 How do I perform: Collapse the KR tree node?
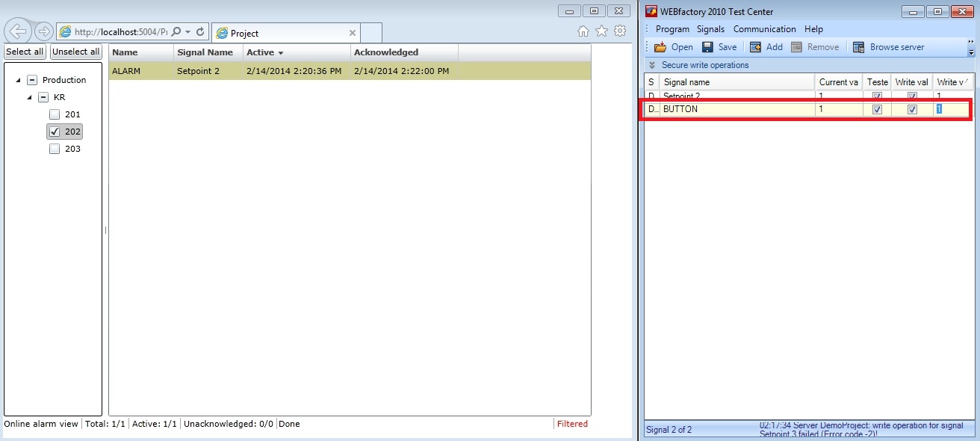point(30,97)
